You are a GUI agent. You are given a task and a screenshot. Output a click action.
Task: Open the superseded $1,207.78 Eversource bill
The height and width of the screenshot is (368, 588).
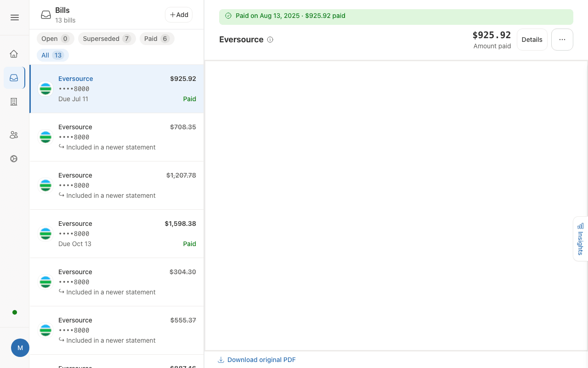pos(117,185)
